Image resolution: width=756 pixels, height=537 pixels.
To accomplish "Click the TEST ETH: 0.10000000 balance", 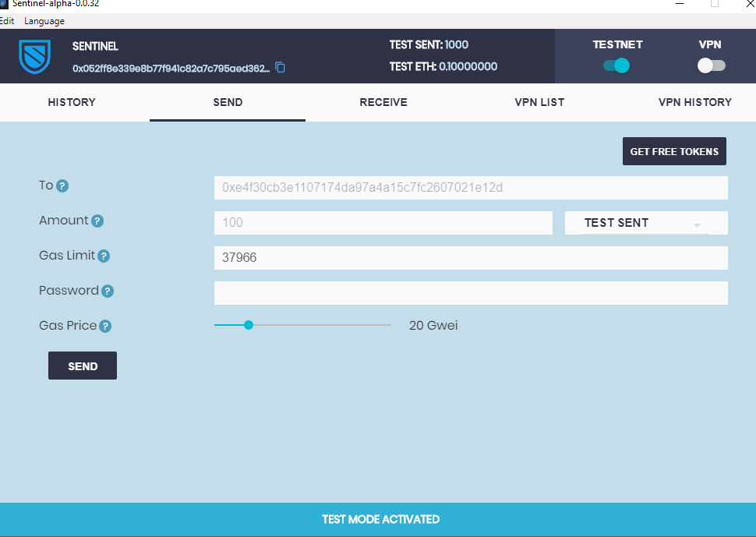I will coord(443,66).
